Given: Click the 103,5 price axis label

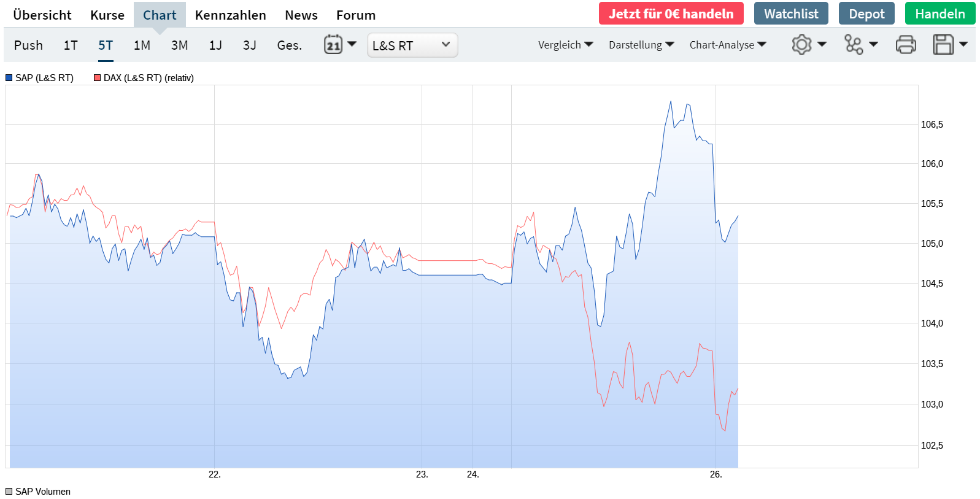Looking at the screenshot, I should point(932,364).
